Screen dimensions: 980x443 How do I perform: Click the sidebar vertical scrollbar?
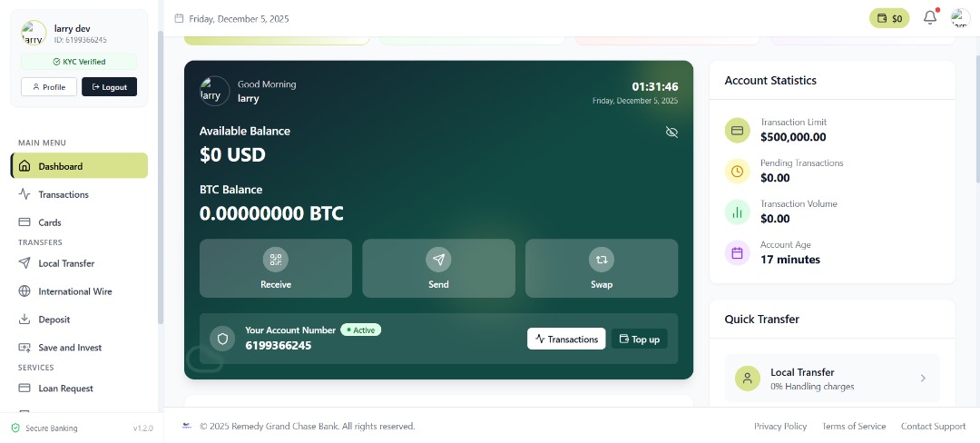161,178
